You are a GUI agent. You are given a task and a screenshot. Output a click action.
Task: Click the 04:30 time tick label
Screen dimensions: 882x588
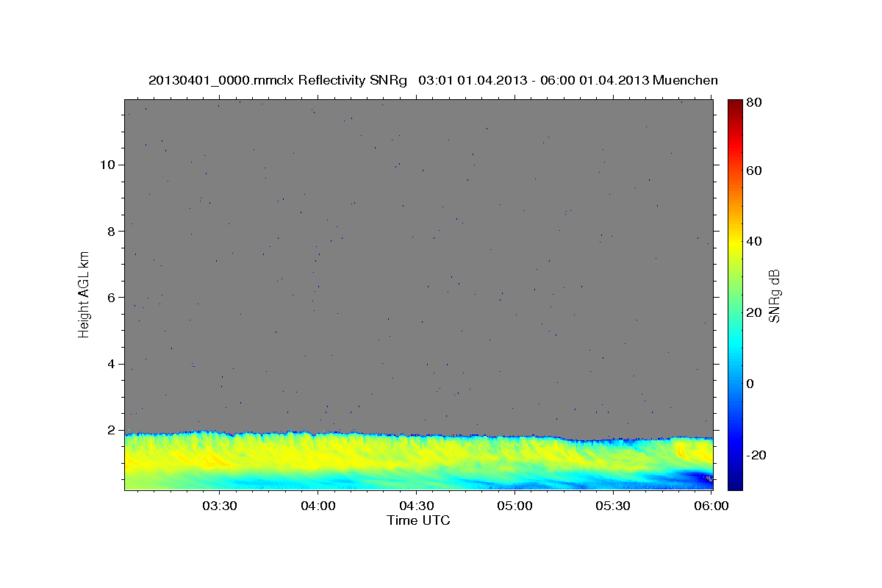click(x=416, y=506)
